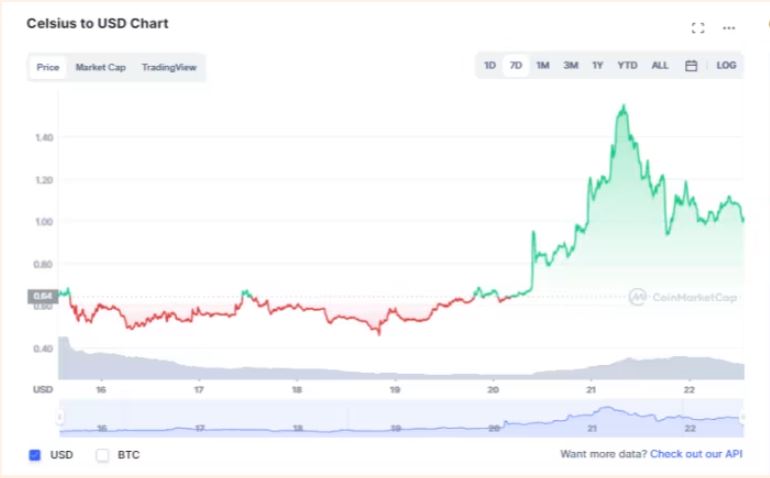Screen dimensions: 770x478
Task: Select the 7D time range
Action: tap(516, 66)
